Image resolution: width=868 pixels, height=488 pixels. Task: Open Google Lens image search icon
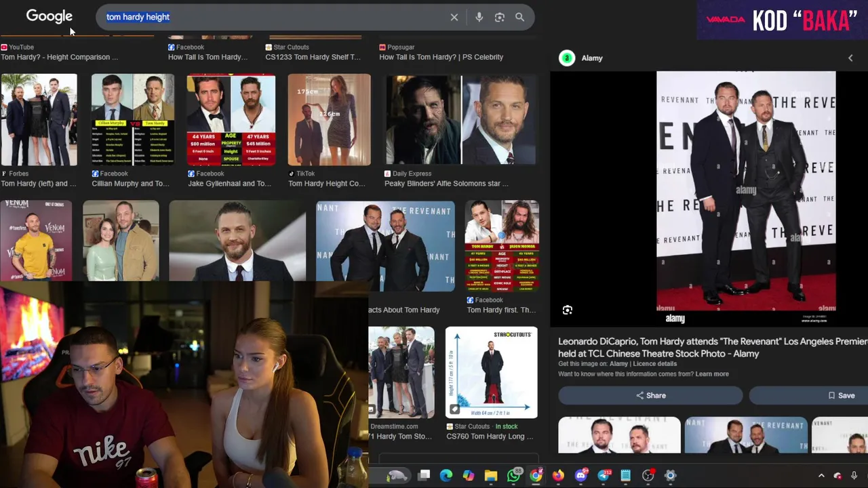[x=500, y=17]
